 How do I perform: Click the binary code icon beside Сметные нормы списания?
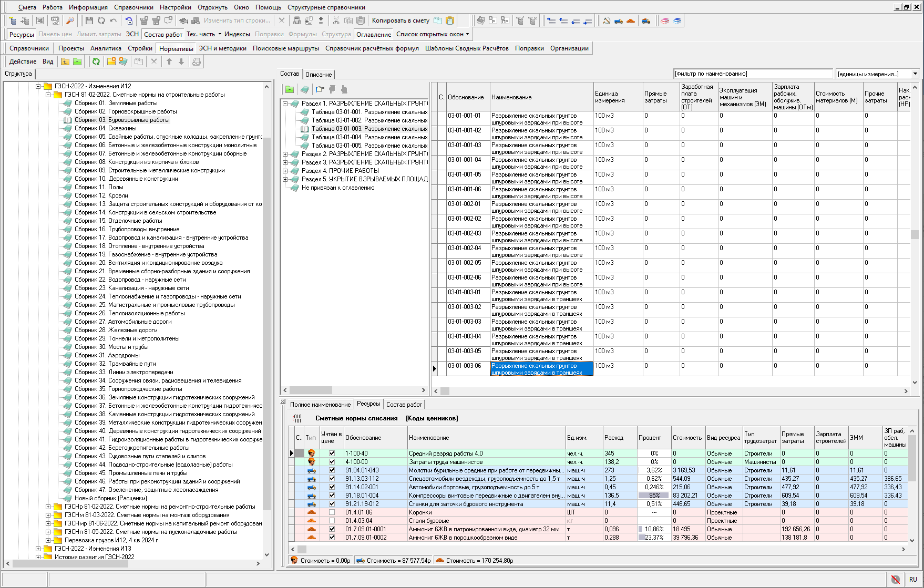[x=297, y=419]
